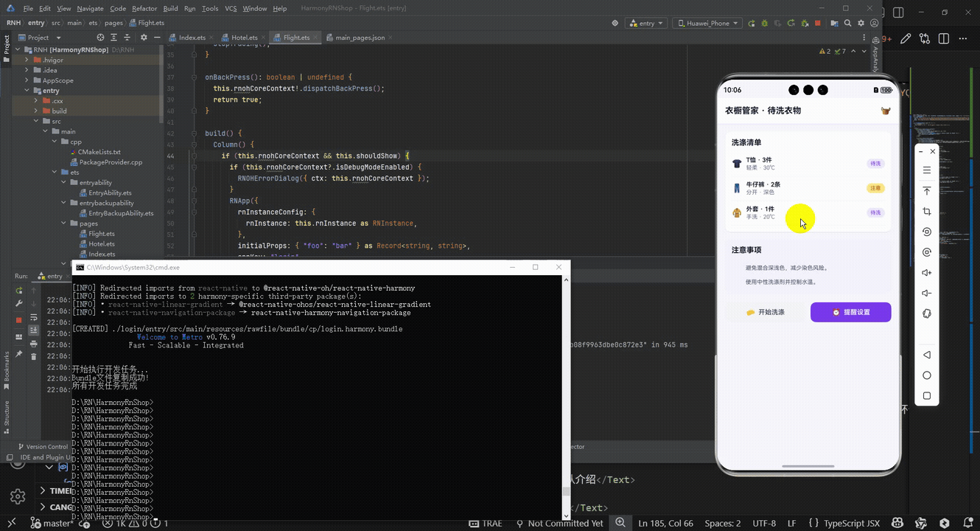Open the Bookmarks side tool window
The image size is (980, 531).
point(7,371)
